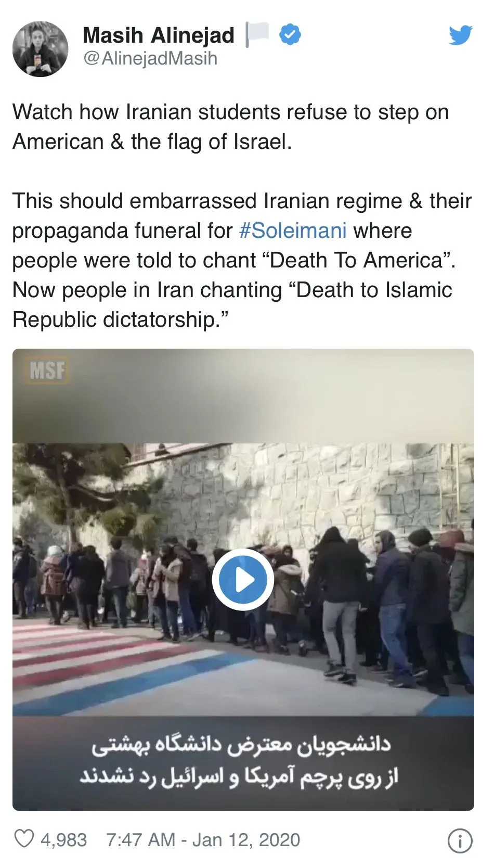Viewport: 494px width, 868px height.
Task: Open the #Soleimani hashtag
Action: click(x=293, y=231)
